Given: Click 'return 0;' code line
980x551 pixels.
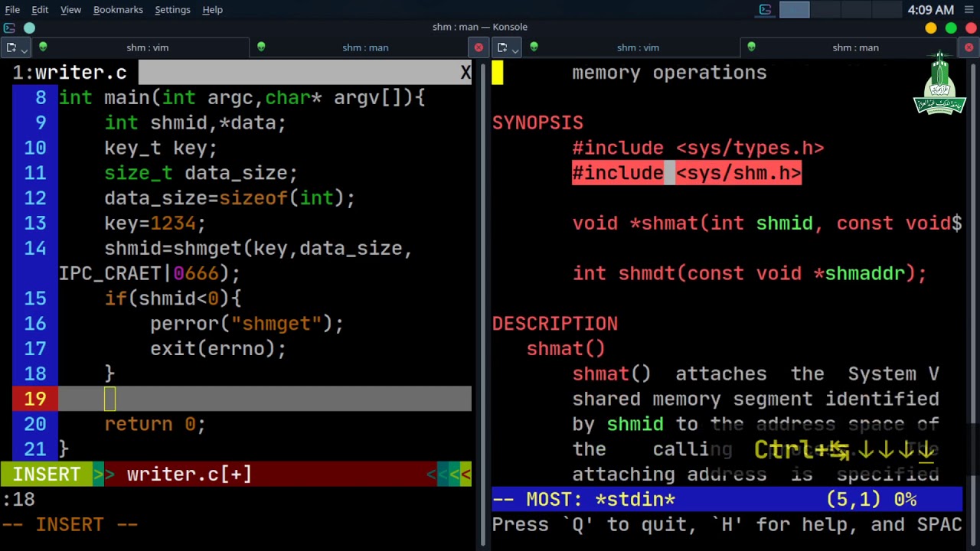Looking at the screenshot, I should pyautogui.click(x=155, y=424).
